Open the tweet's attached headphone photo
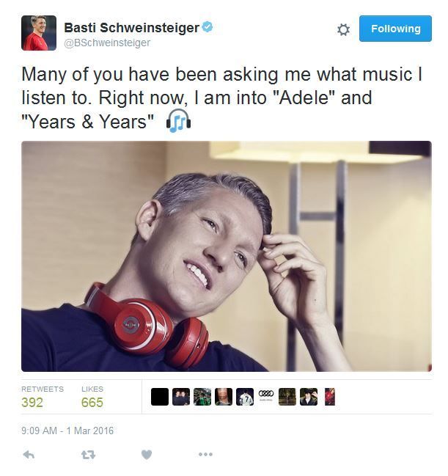448x476 pixels. [x=227, y=256]
